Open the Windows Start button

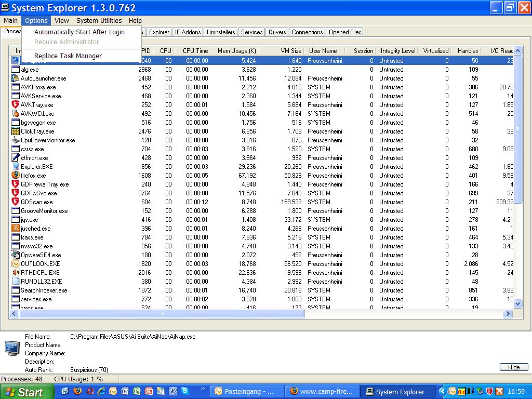[x=27, y=392]
